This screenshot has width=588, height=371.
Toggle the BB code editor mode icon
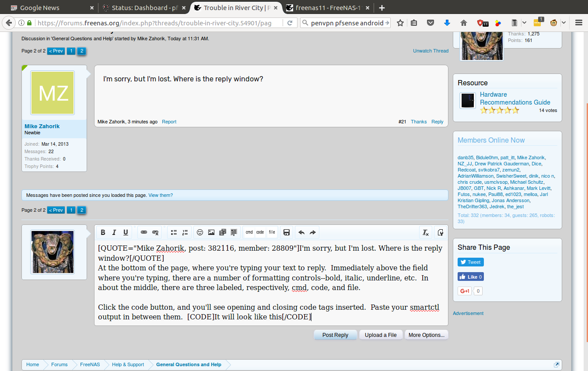440,232
